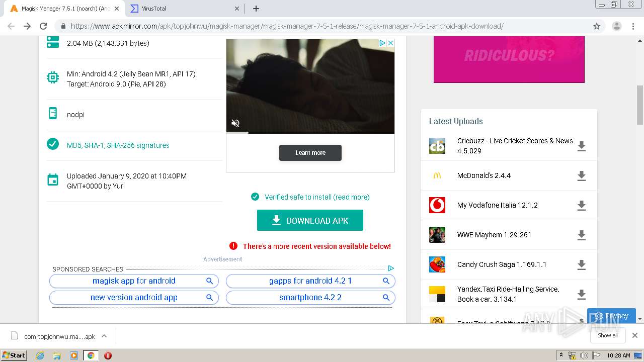Click the Latest Uploads heading

coord(456,121)
